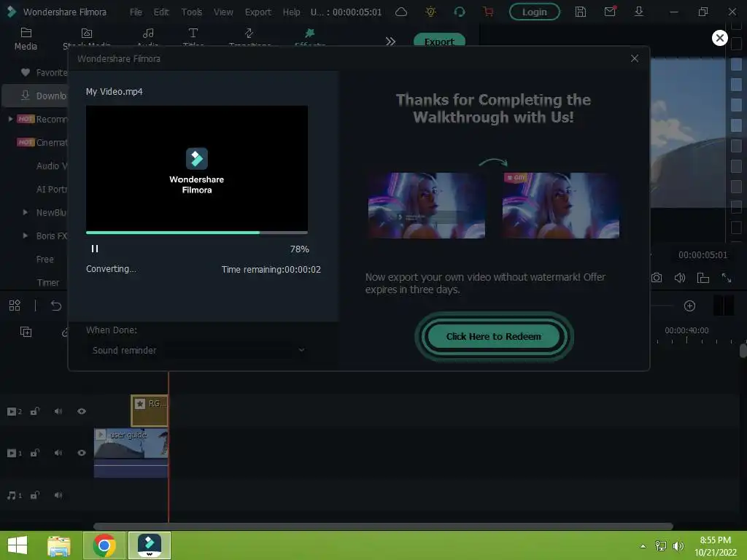The height and width of the screenshot is (560, 747).
Task: Open the messages envelope icon
Action: pos(610,12)
